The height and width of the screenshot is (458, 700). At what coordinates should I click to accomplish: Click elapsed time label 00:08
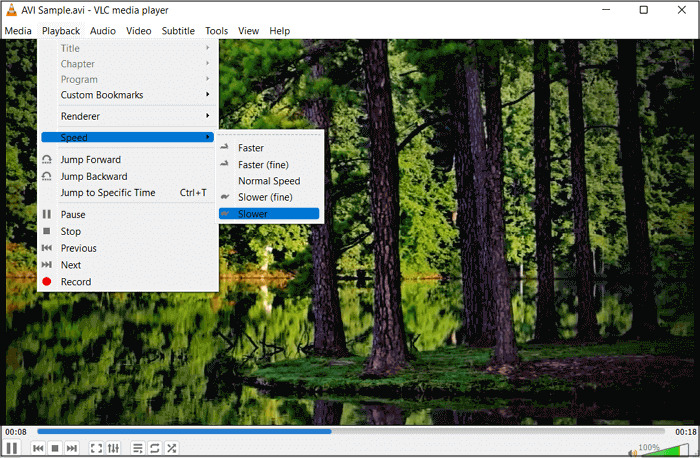click(16, 432)
